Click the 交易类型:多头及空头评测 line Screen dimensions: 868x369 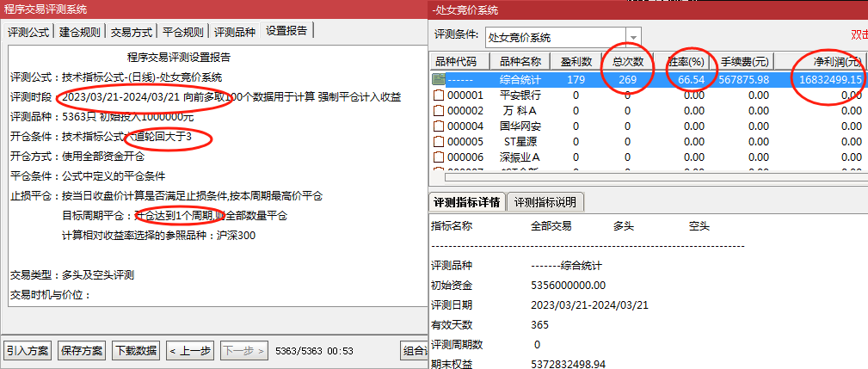tap(72, 275)
